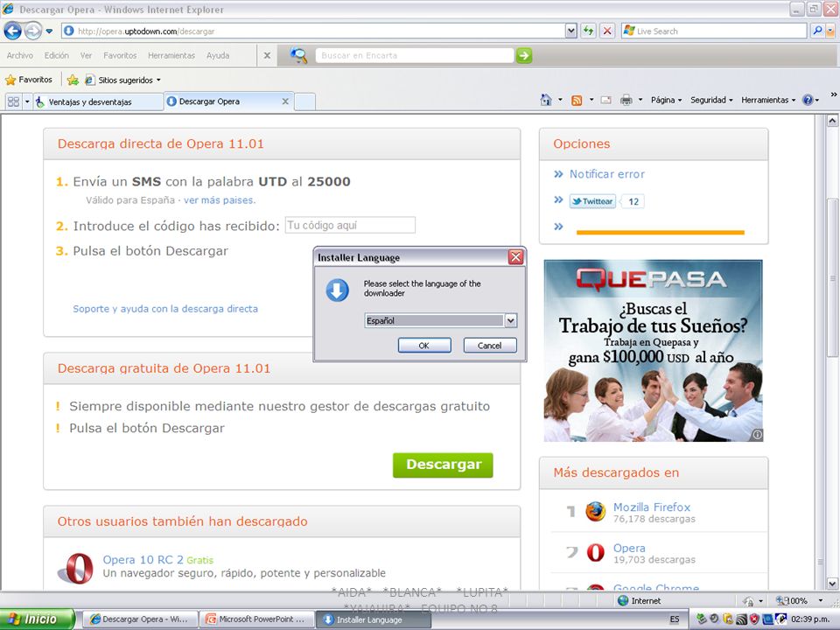Open the Favoritos menu in menu bar
Image resolution: width=840 pixels, height=630 pixels.
point(120,55)
